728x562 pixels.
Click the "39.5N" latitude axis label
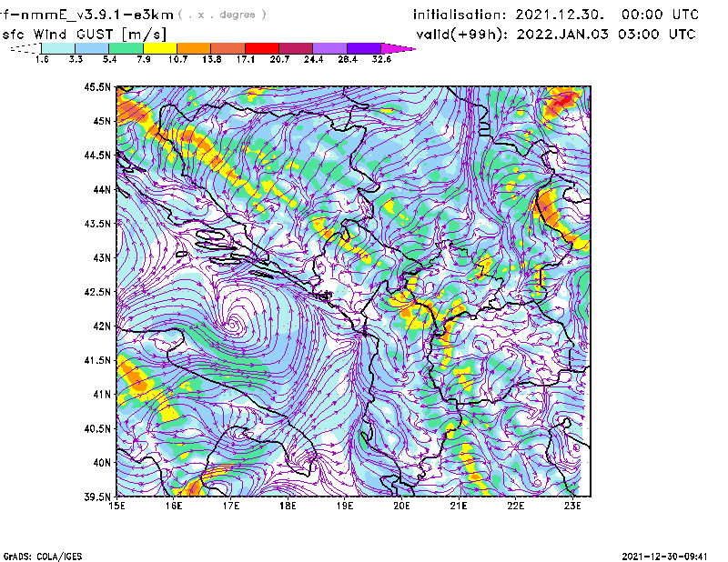click(x=97, y=497)
